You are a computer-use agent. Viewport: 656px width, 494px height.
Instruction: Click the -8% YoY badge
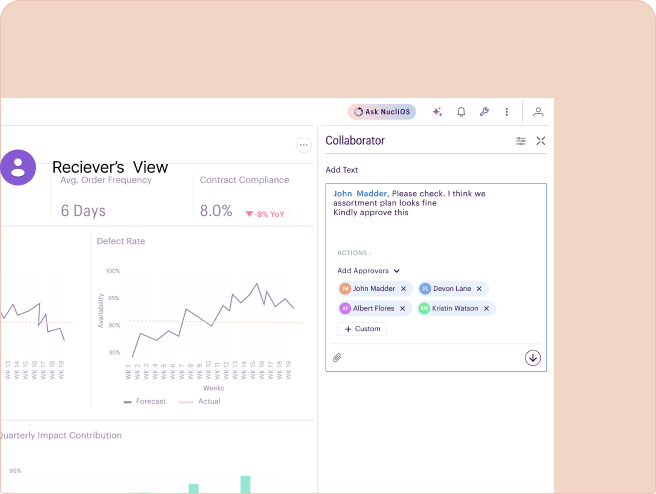(x=268, y=214)
